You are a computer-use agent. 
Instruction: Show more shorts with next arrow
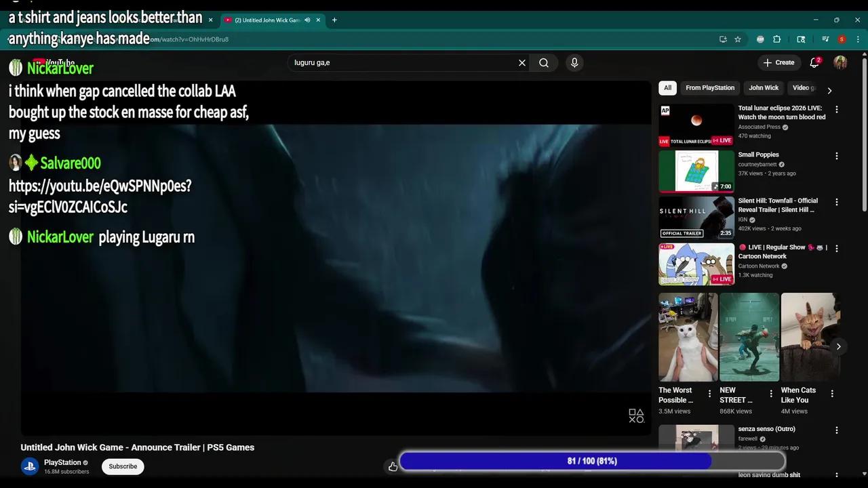(838, 346)
